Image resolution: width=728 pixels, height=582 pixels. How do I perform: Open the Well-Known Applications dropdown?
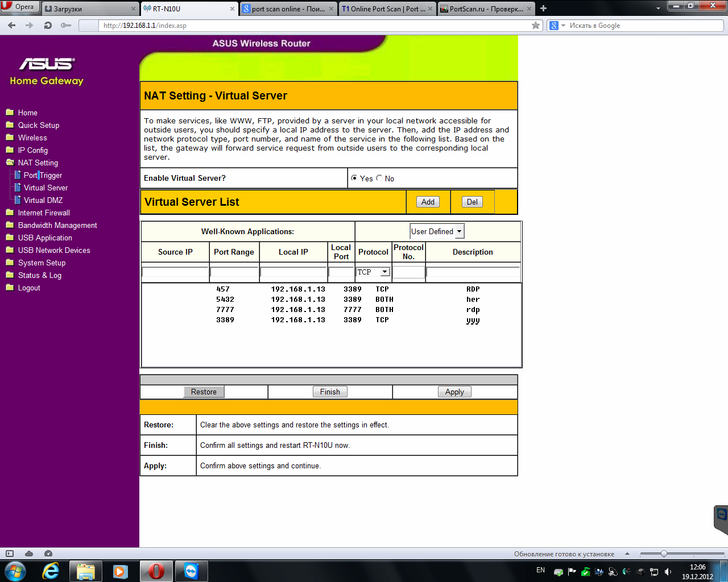tap(437, 231)
